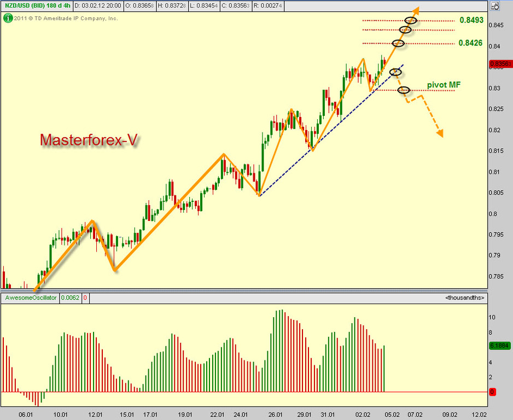The image size is (513, 420).
Task: Click the 26.01 date on the time axis
Action: pos(276,415)
